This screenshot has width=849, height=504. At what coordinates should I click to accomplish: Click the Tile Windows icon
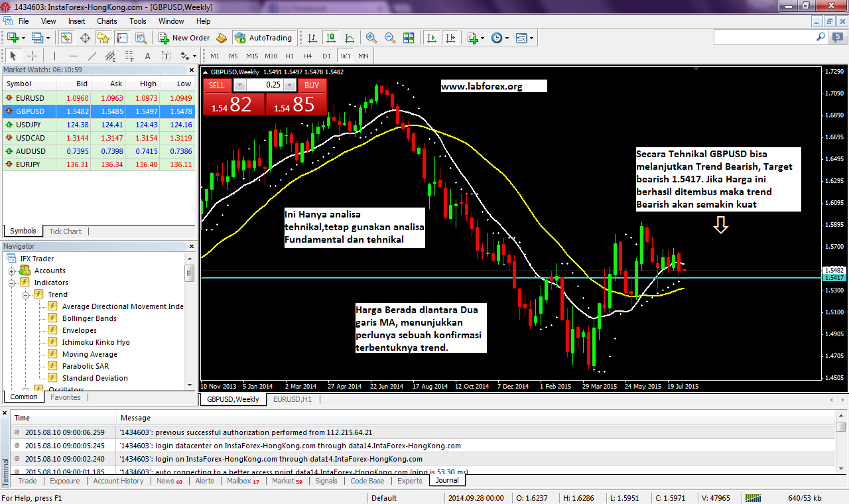click(409, 38)
